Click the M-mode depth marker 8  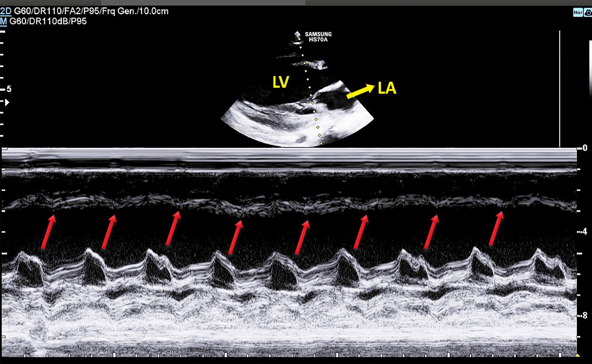click(585, 315)
